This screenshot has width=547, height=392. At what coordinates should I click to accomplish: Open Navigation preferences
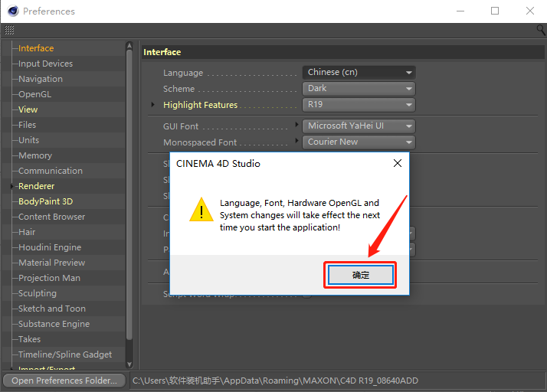pos(41,79)
